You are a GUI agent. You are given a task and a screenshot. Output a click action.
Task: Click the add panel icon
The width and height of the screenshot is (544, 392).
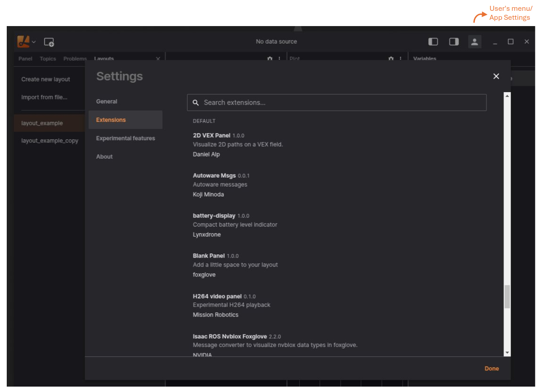pos(49,42)
